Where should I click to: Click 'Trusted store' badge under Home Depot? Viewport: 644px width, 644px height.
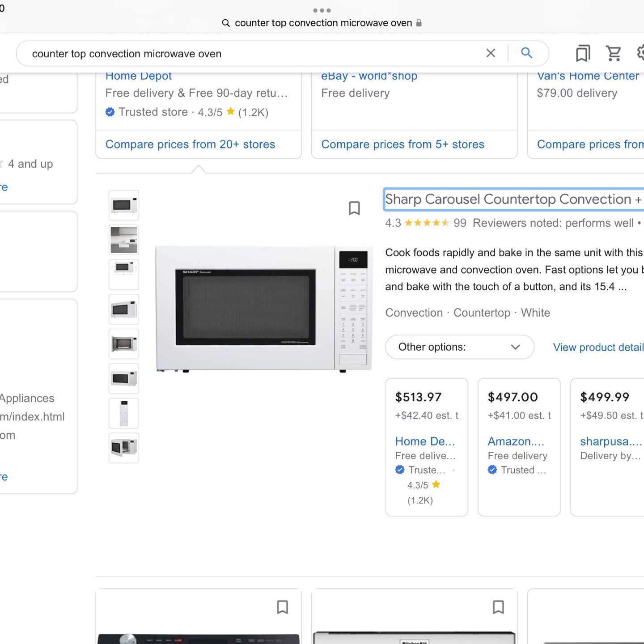coord(147,112)
